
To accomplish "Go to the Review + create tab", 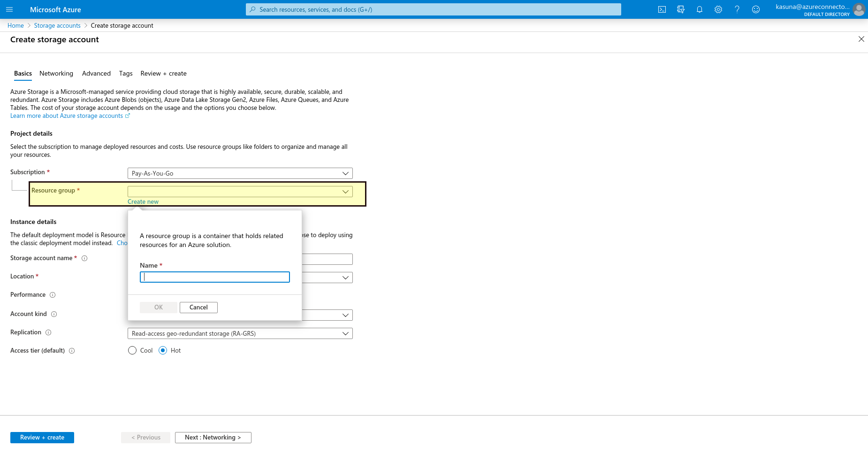I will coord(163,73).
